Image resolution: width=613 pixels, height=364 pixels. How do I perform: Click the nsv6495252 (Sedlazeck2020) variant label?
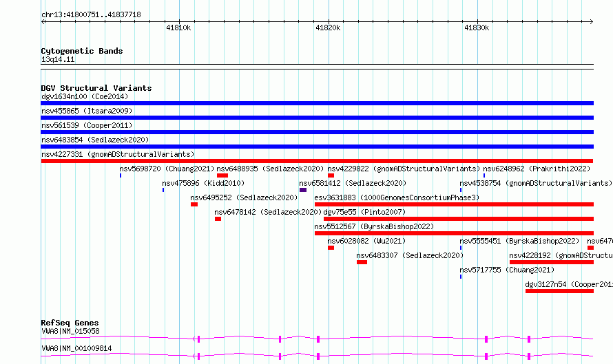(244, 197)
